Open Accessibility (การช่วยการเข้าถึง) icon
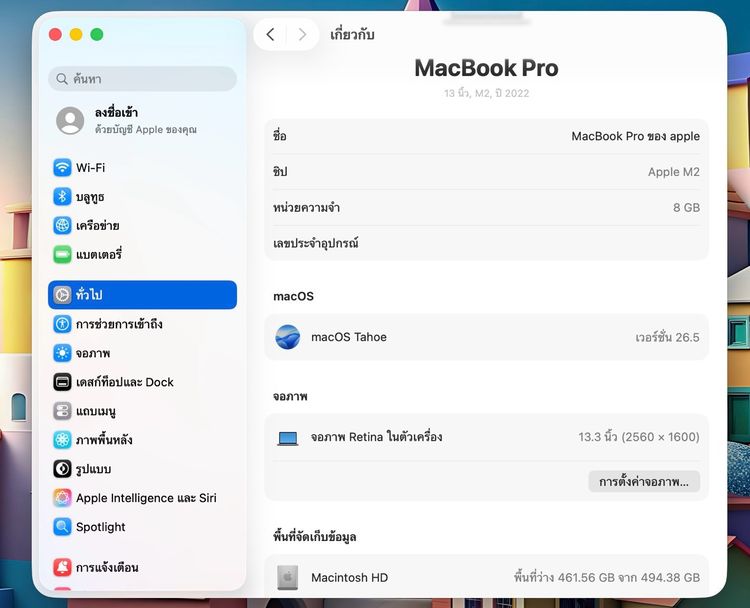Screen dimensions: 750x608 pos(62,324)
